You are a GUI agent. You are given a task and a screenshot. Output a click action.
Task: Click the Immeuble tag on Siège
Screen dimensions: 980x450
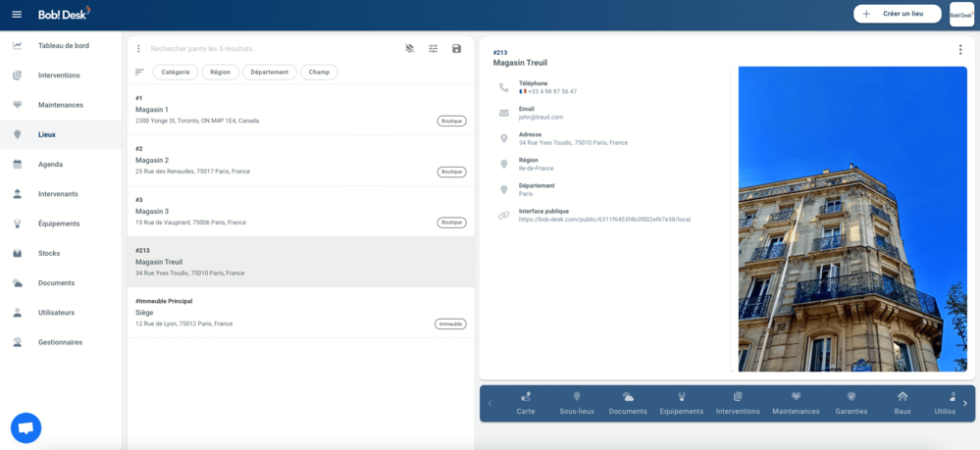tap(450, 324)
